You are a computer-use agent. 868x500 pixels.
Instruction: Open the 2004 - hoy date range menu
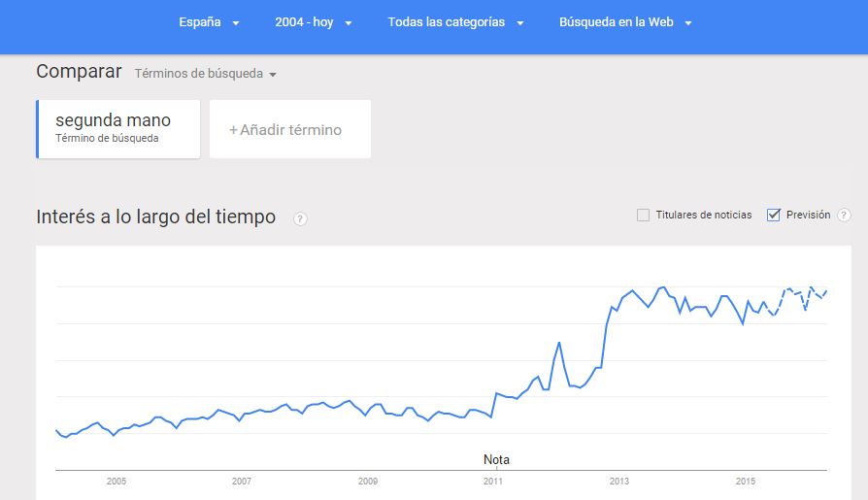(314, 22)
